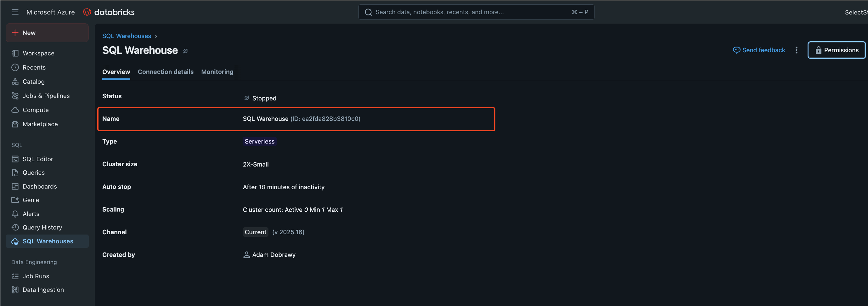Click the Recents clock icon
This screenshot has width=868, height=306.
(x=15, y=67)
